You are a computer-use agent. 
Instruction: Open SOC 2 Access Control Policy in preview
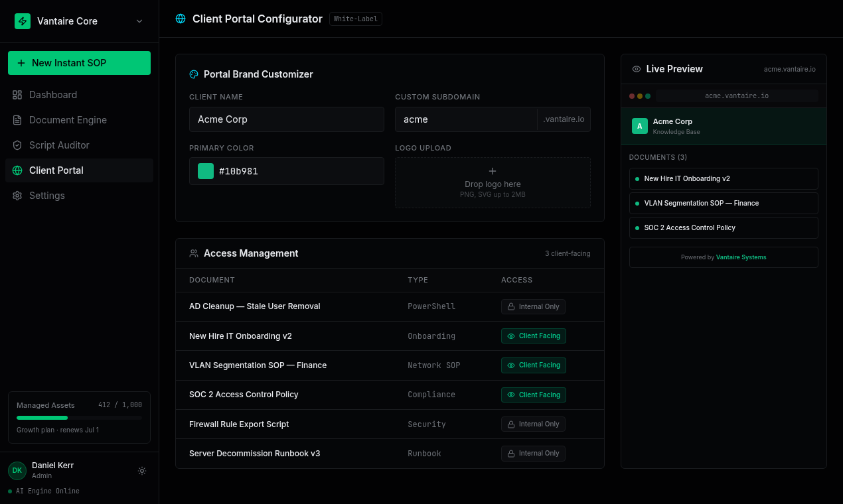[x=724, y=227]
